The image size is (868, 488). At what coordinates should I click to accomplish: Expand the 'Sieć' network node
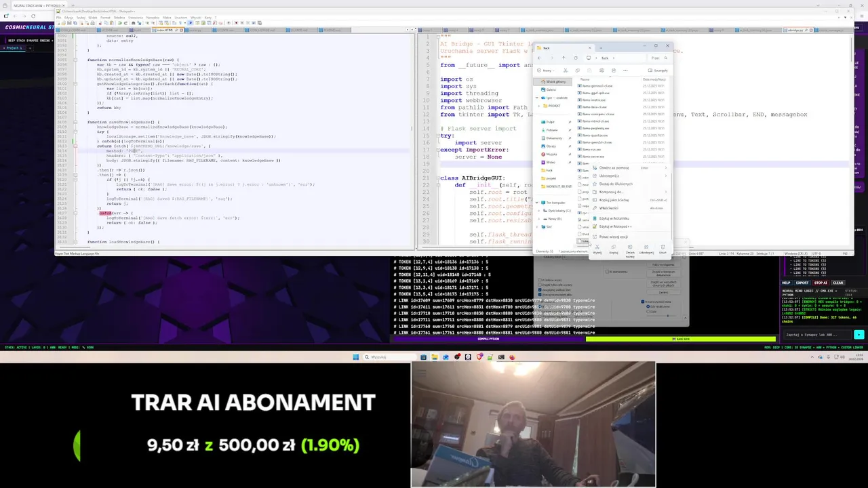pos(537,227)
